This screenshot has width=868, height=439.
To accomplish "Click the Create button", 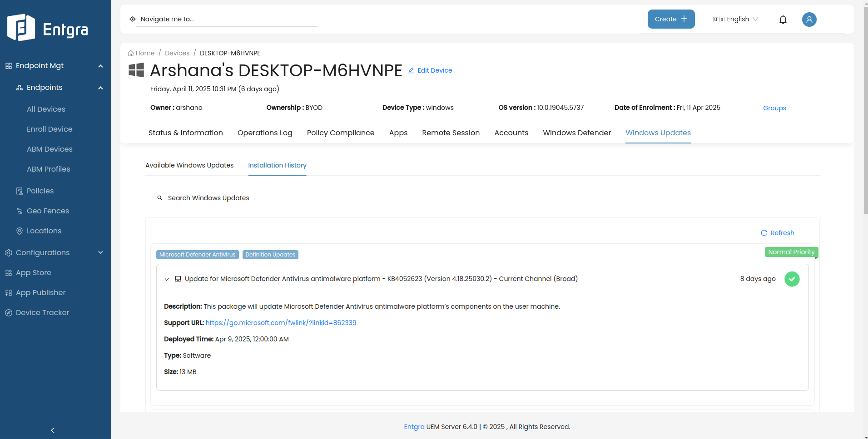I will coord(671,19).
